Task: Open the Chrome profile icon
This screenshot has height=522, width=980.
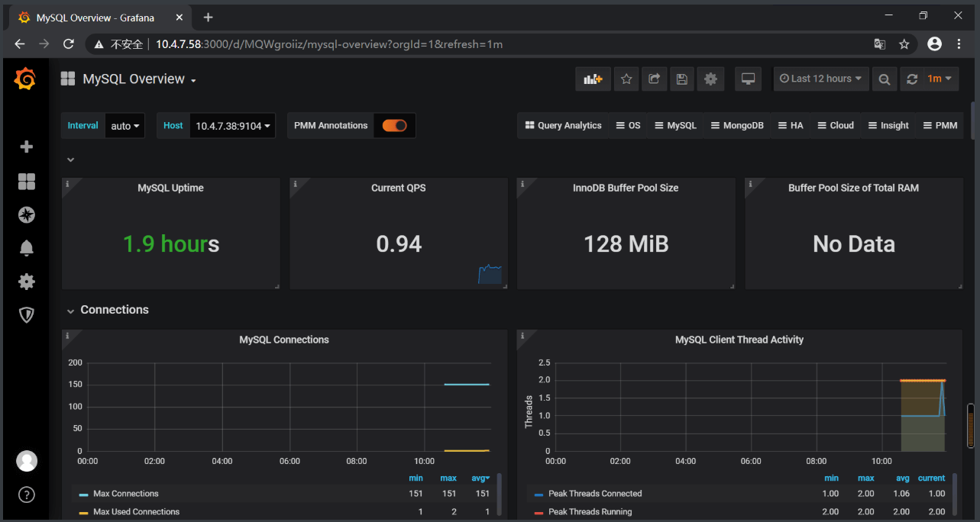Action: click(x=934, y=44)
